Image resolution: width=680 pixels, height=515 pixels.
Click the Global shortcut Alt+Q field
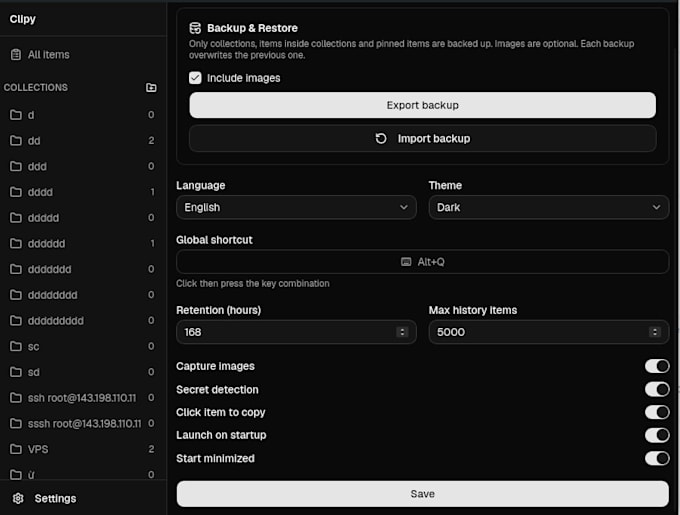click(422, 262)
